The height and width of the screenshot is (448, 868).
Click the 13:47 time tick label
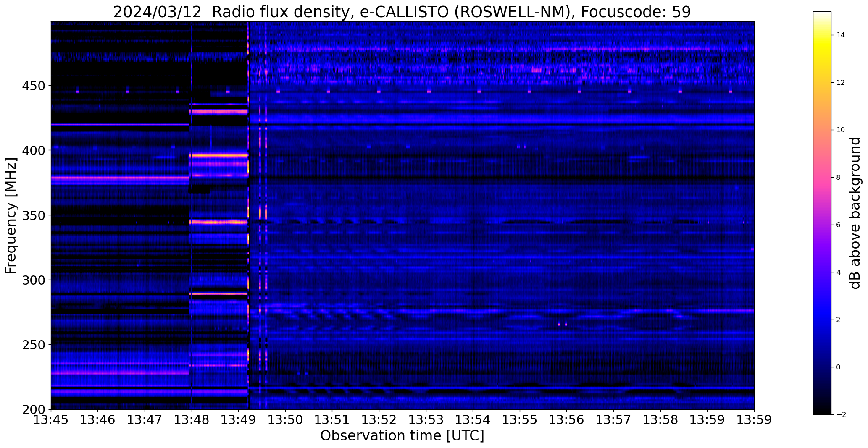[x=145, y=420]
